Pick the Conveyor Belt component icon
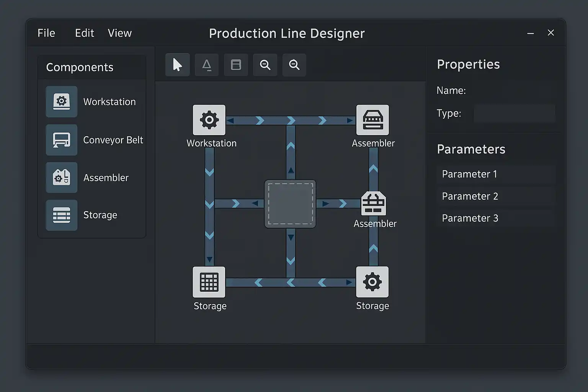Screen dimensions: 588x392 (x=62, y=140)
